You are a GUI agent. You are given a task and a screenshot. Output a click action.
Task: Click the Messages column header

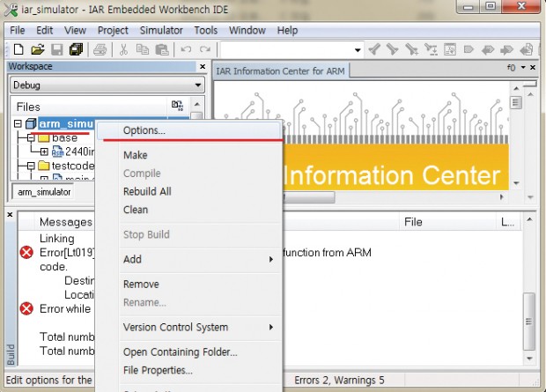(66, 222)
